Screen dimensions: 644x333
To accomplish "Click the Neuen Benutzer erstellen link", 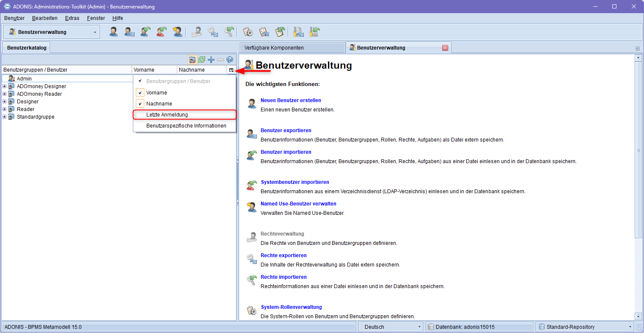I will pos(291,100).
